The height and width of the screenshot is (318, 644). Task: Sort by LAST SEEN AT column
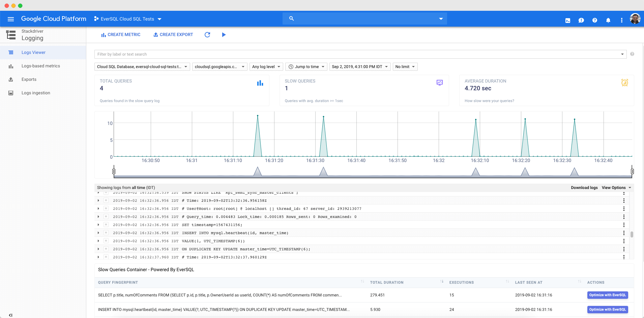[580, 282]
